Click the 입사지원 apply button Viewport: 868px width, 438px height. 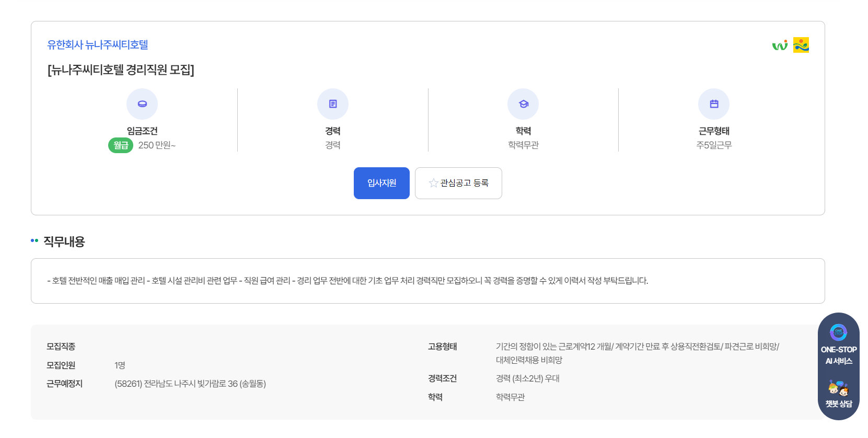coord(381,183)
